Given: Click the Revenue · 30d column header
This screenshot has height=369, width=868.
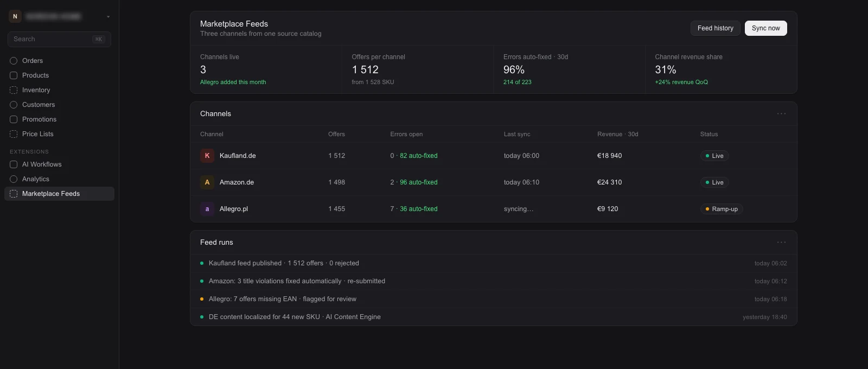Looking at the screenshot, I should tap(618, 134).
